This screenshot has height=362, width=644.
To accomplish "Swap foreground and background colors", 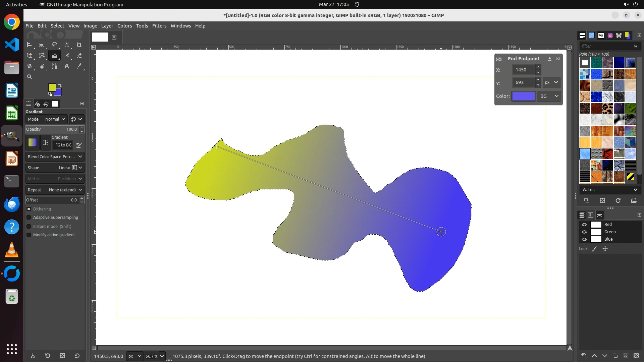I will (x=60, y=85).
